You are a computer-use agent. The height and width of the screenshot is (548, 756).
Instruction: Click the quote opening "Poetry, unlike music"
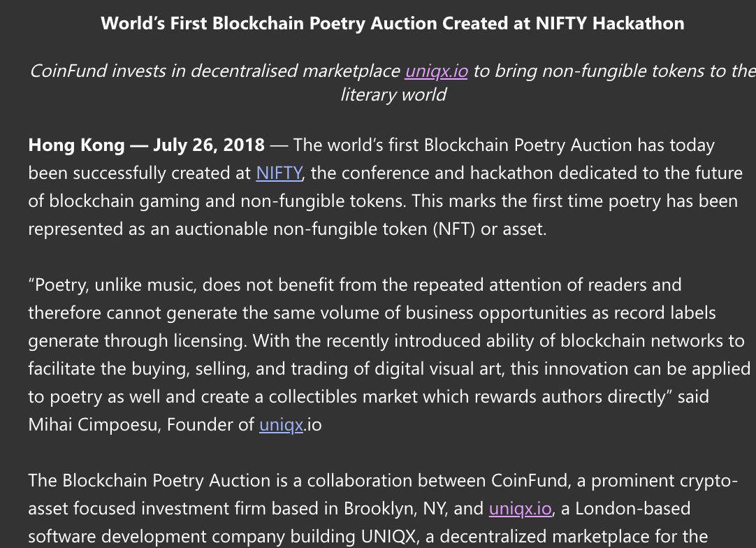(x=118, y=285)
